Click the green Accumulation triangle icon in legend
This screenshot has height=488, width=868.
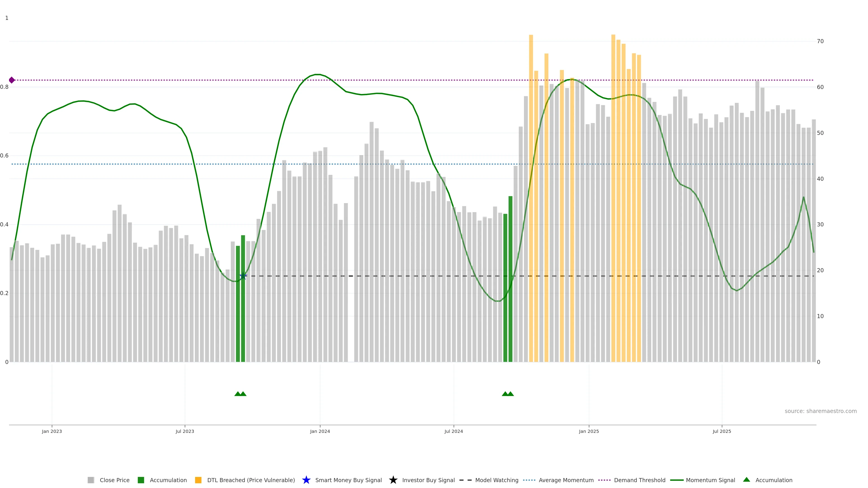click(x=746, y=480)
